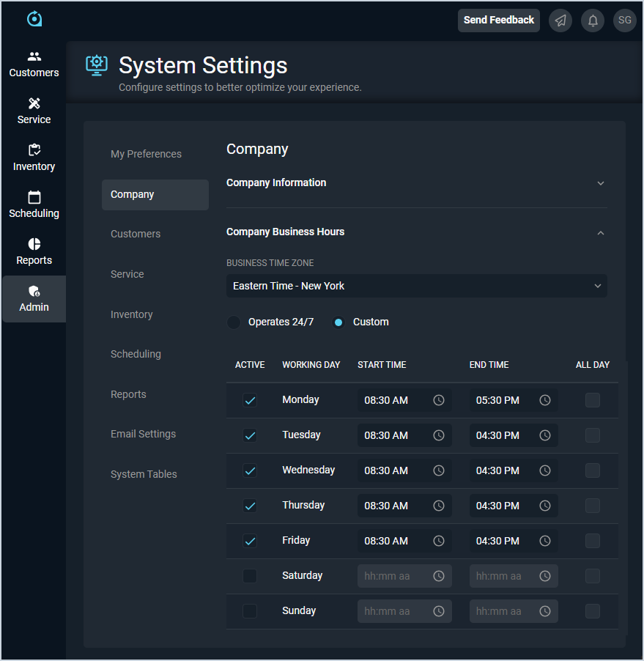Enable Saturday as an active working day
This screenshot has height=661, width=644.
[250, 576]
